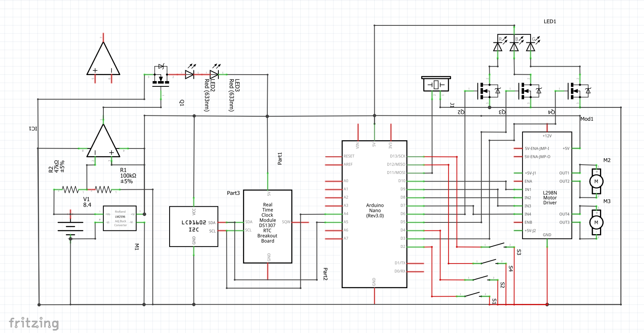
Task: Select the DS1307 Real Time Clock module
Action: [268, 226]
